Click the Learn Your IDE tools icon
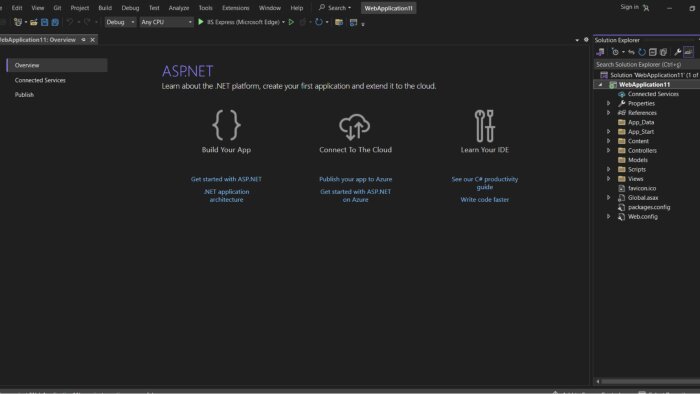 (x=484, y=126)
